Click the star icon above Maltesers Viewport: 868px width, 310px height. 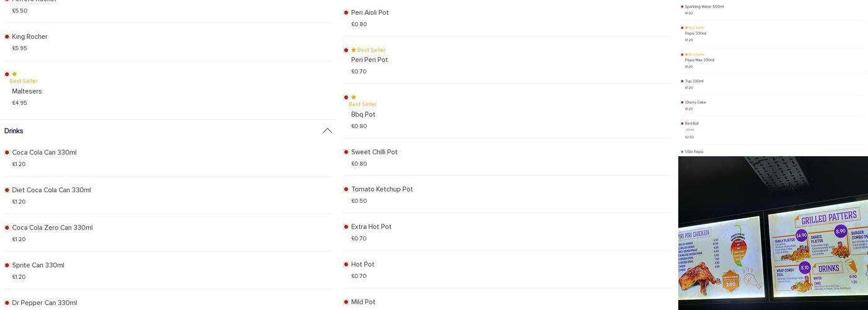coord(14,74)
